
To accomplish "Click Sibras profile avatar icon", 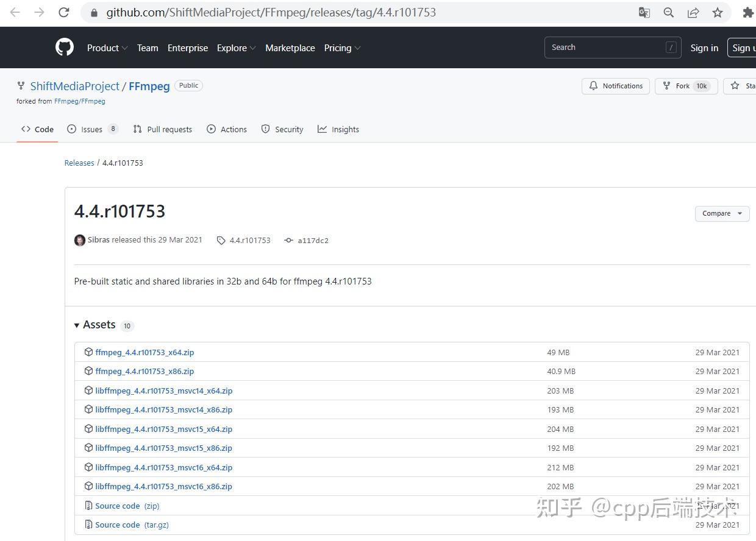I will point(80,240).
